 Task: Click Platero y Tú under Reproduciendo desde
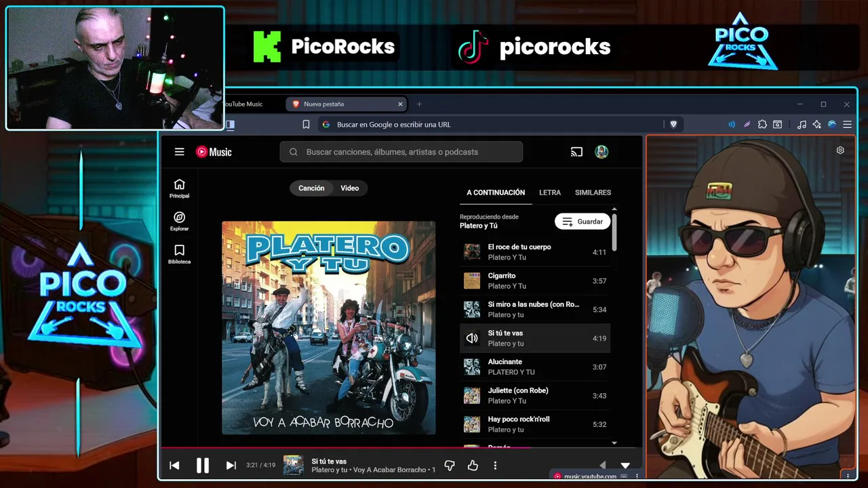pyautogui.click(x=479, y=226)
